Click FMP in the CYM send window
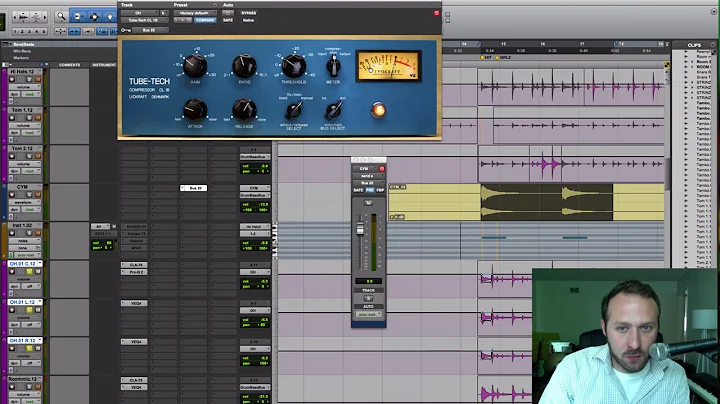This screenshot has width=720, height=404. click(x=380, y=190)
